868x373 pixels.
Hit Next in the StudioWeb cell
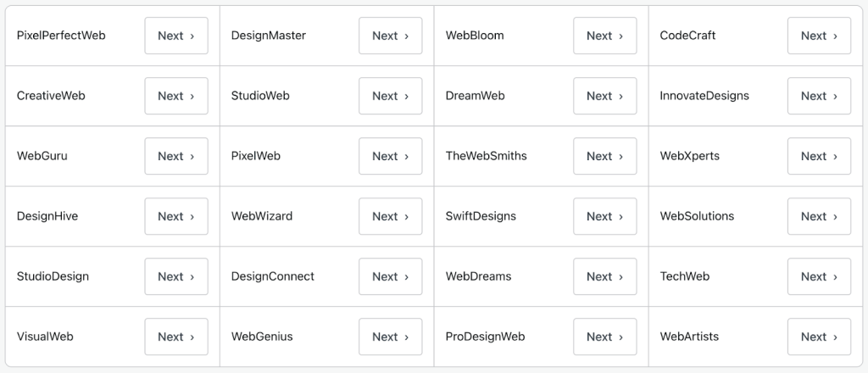coord(390,96)
